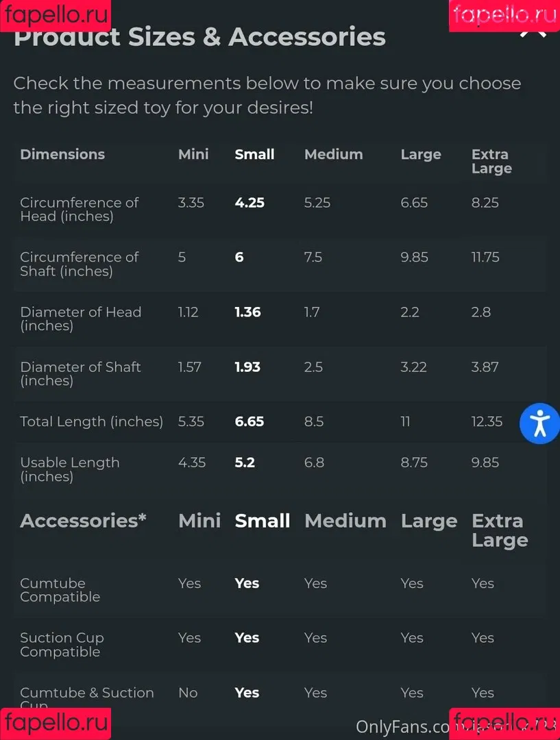Click the Extra Large header in Dimensions table
Image resolution: width=560 pixels, height=740 pixels.
pyautogui.click(x=491, y=162)
